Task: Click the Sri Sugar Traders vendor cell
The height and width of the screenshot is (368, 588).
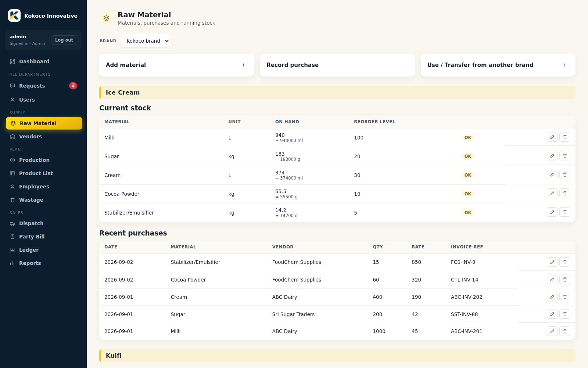Action: [293, 314]
